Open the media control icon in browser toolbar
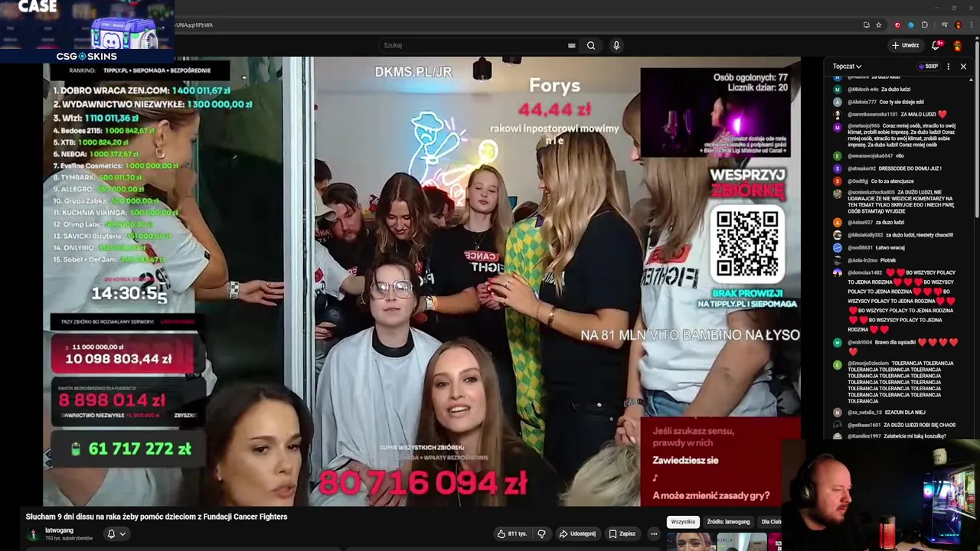 tap(942, 24)
